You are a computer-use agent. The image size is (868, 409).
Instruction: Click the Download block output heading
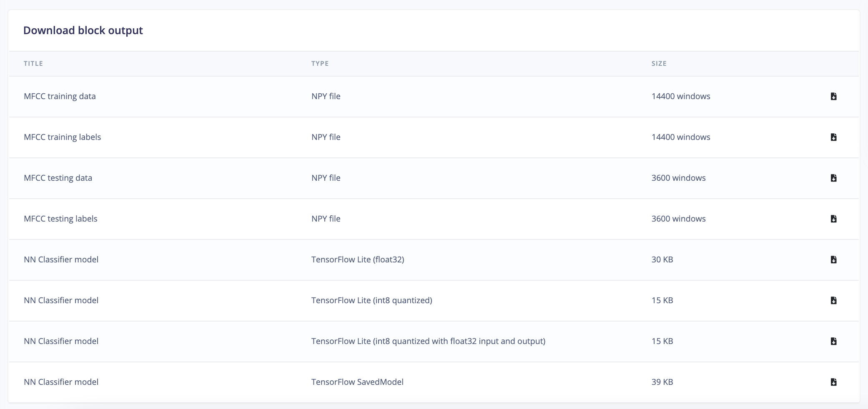pos(83,30)
